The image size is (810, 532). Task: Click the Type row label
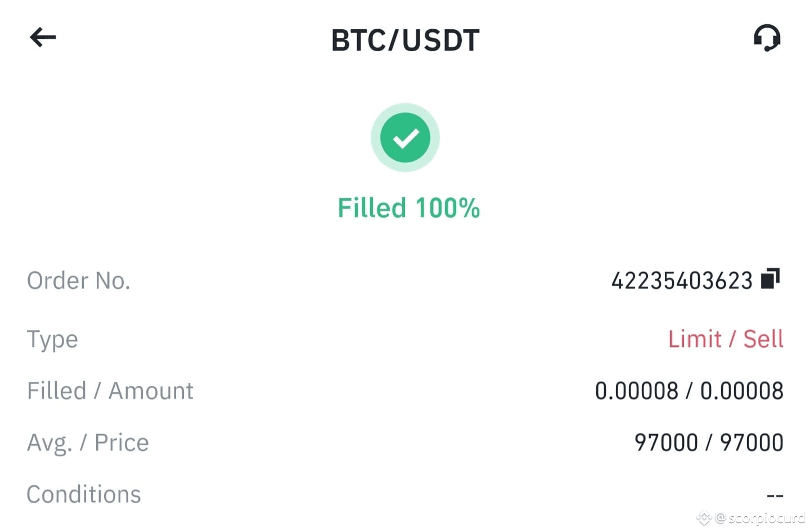pos(52,339)
